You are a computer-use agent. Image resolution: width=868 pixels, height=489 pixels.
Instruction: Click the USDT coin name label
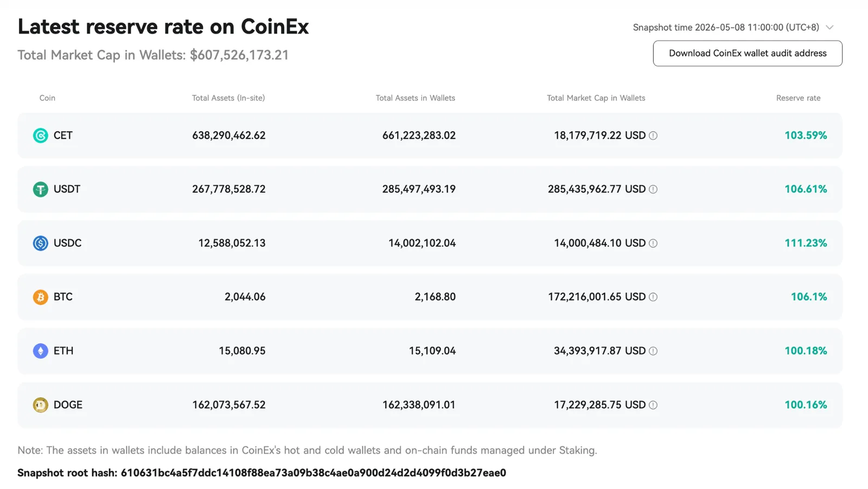(67, 189)
